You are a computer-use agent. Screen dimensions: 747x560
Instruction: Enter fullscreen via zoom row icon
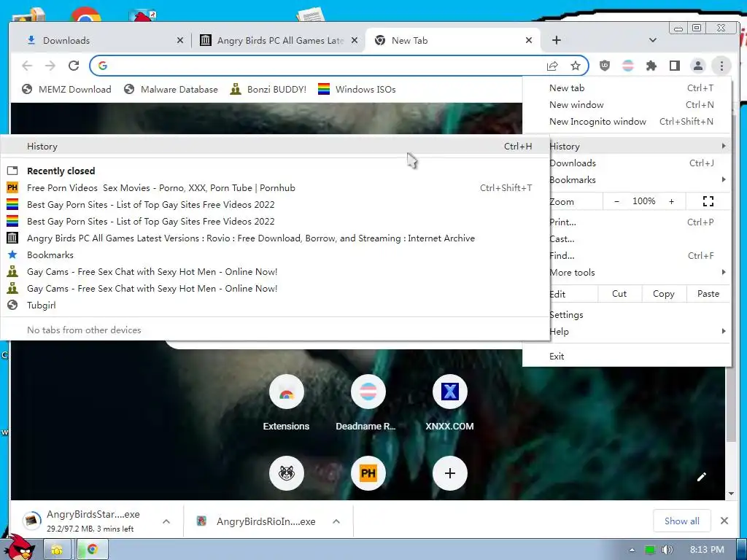click(x=708, y=201)
